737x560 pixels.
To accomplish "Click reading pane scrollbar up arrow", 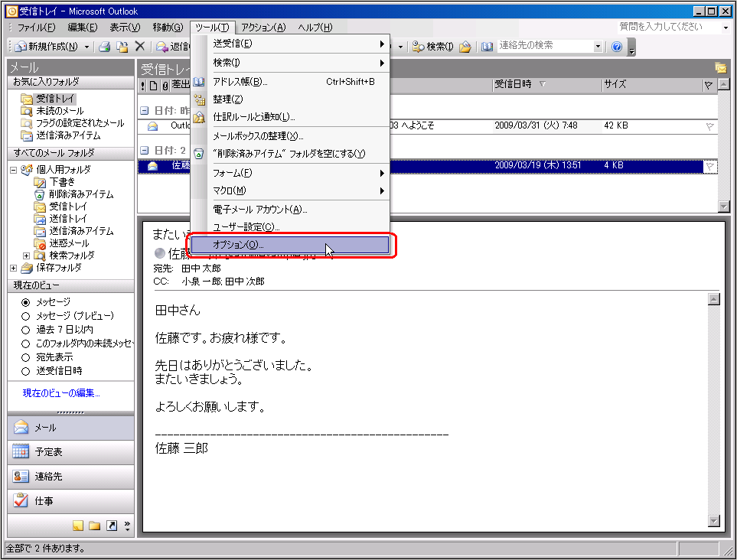I will click(713, 299).
